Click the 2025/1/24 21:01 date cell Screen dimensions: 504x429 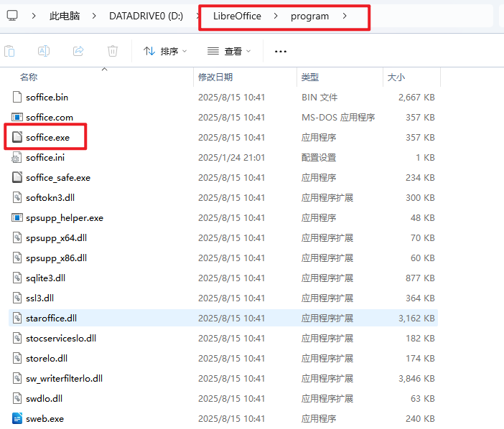coord(231,158)
